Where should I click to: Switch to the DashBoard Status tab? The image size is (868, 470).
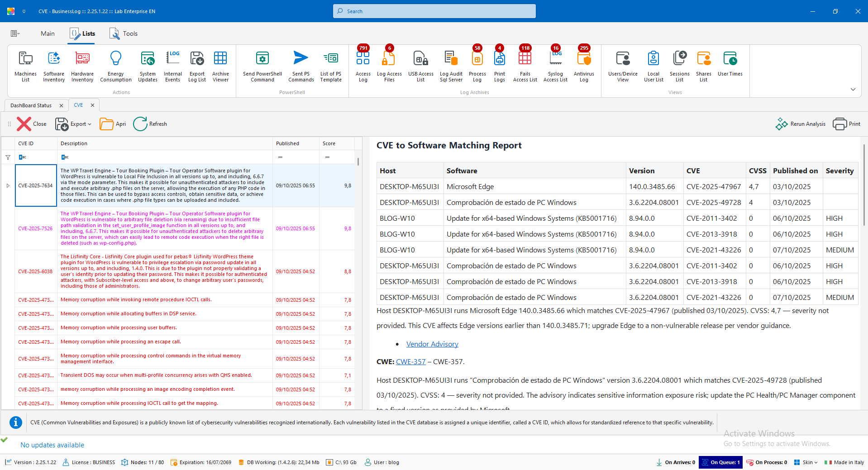click(x=31, y=105)
